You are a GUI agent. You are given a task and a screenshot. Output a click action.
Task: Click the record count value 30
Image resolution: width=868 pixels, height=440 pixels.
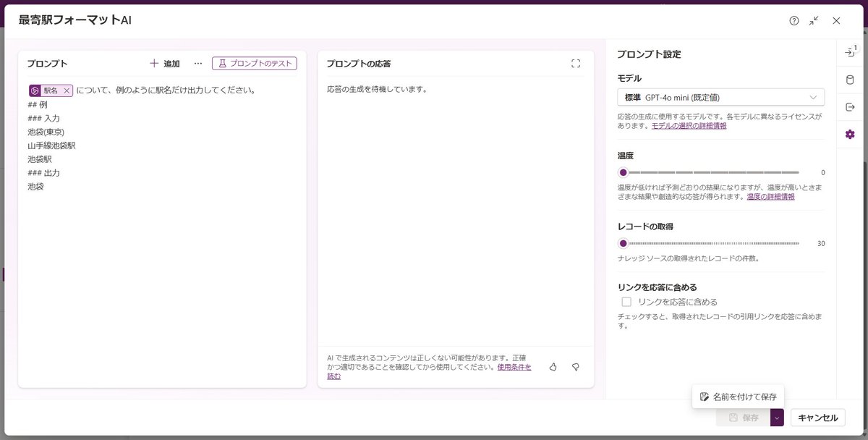click(x=821, y=244)
